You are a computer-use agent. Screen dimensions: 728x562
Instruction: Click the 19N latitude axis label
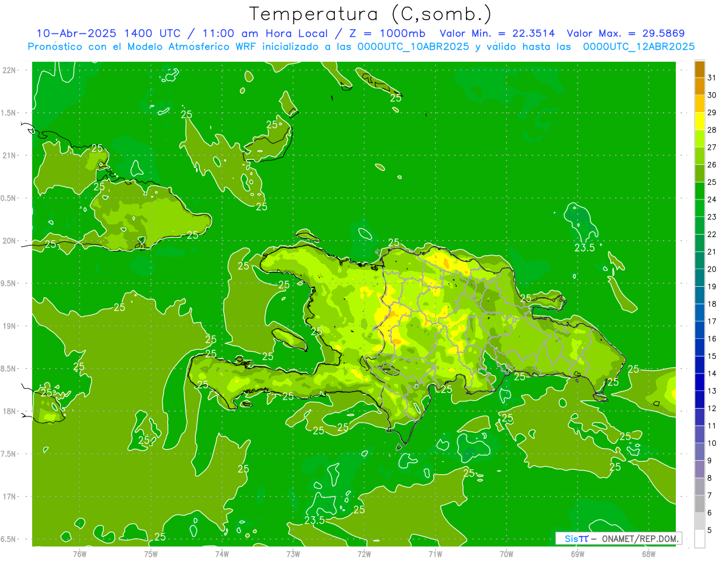(10, 326)
